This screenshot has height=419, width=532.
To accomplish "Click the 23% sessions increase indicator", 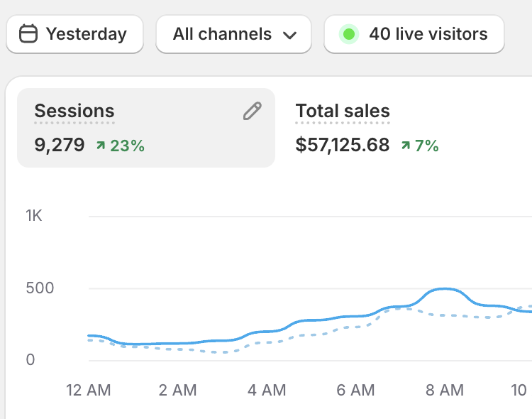I will tap(121, 146).
